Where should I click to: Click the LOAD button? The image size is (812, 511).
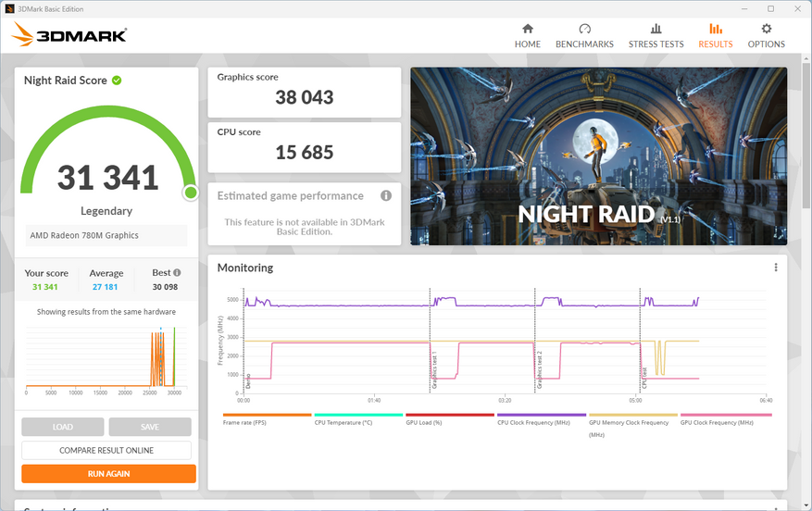(x=63, y=427)
